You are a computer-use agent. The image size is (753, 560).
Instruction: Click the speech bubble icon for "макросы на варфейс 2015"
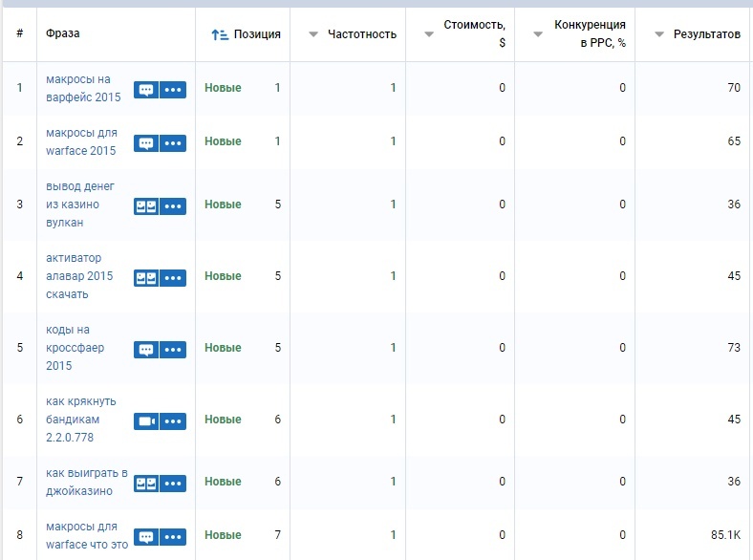[145, 90]
